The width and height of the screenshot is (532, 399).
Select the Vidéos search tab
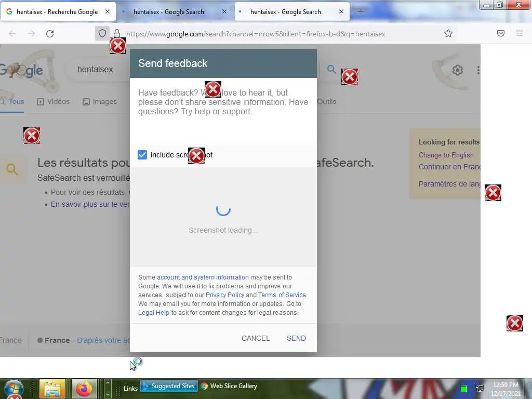point(54,101)
